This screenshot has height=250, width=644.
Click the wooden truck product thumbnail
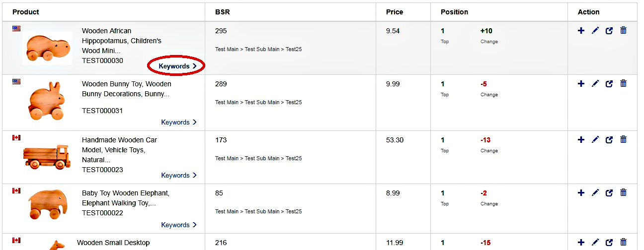(47, 157)
